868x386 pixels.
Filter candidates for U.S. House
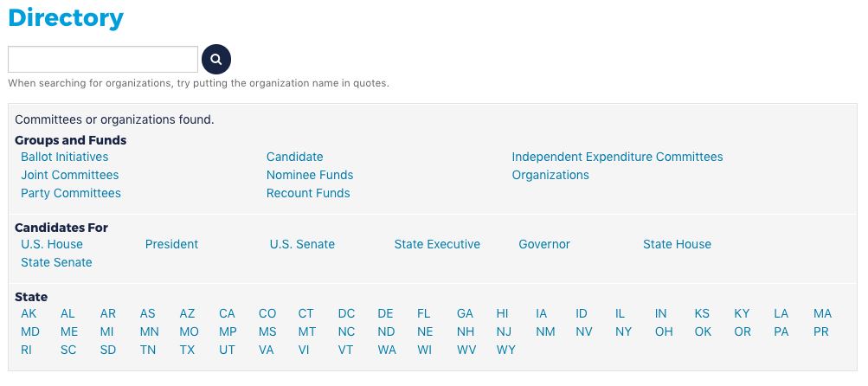coord(52,244)
